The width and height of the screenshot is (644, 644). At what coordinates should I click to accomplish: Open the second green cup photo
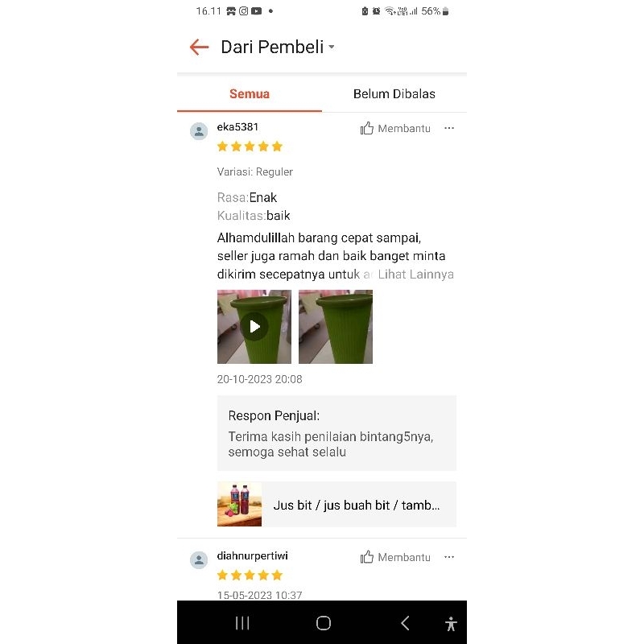(336, 327)
